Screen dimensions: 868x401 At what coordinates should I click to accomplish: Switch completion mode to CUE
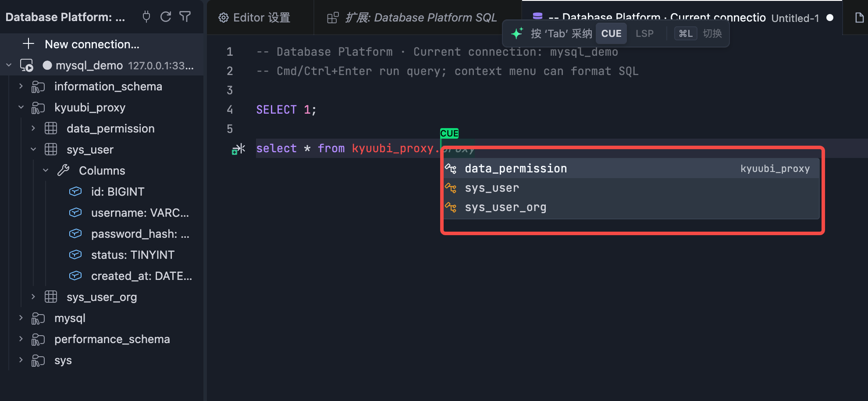coord(611,33)
